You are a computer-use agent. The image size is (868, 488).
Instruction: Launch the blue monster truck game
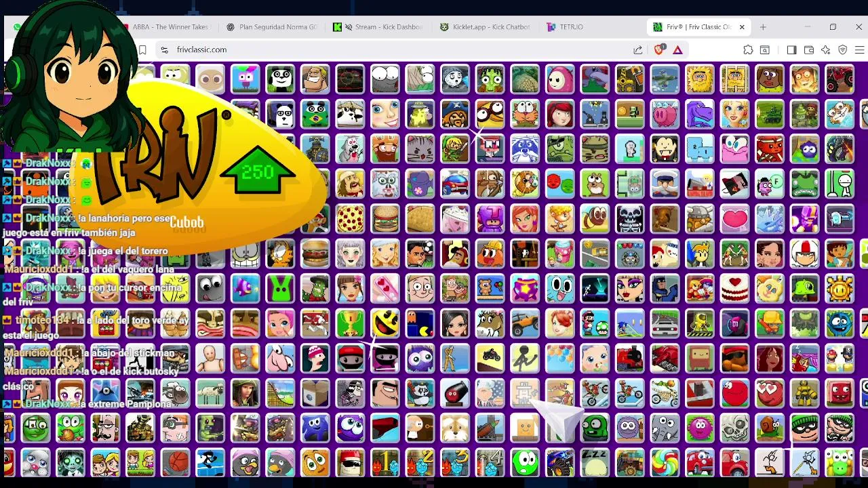(x=559, y=463)
